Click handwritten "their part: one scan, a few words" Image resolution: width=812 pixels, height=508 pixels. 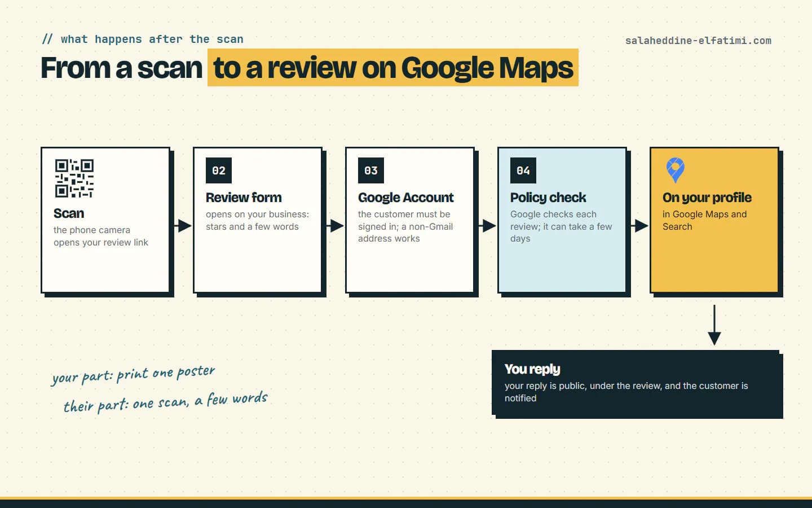165,401
